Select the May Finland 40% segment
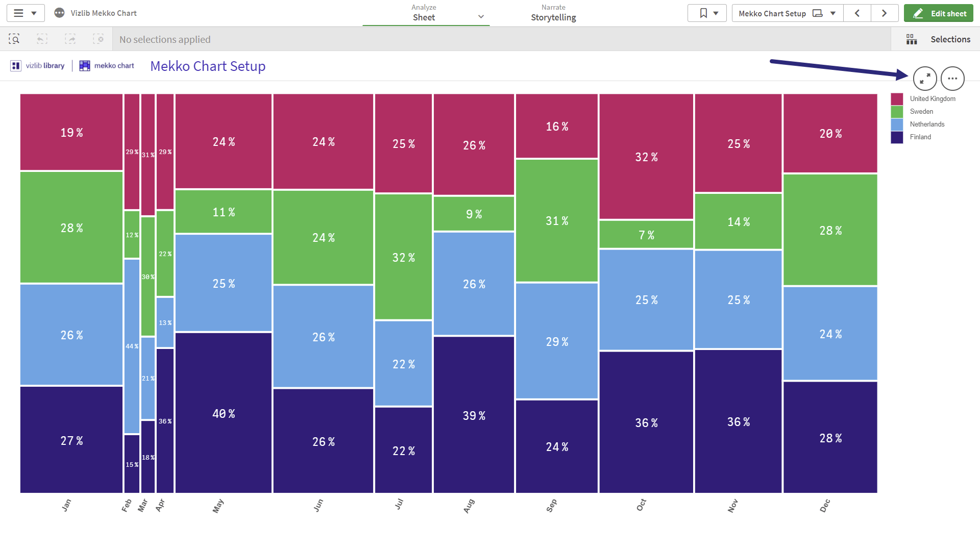 click(224, 413)
